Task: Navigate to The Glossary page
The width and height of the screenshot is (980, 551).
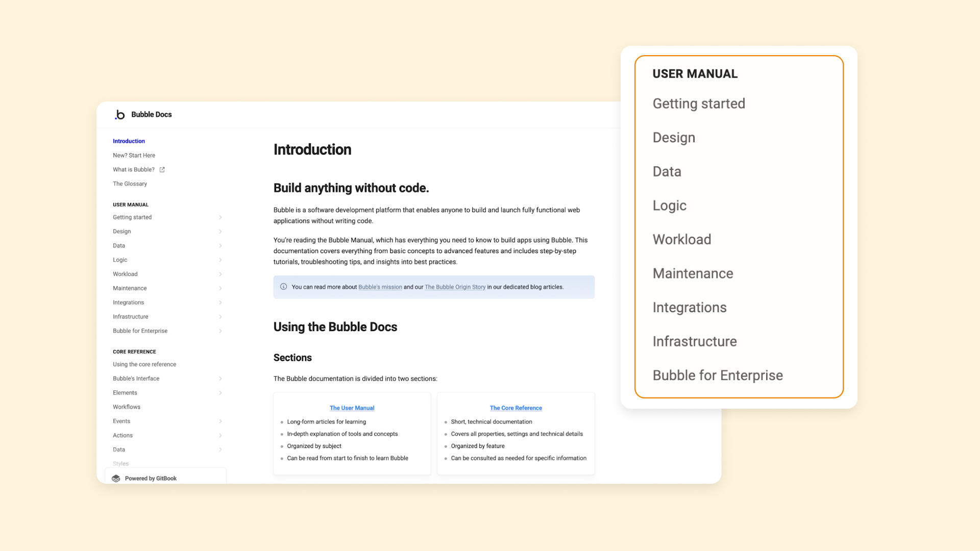Action: tap(130, 184)
